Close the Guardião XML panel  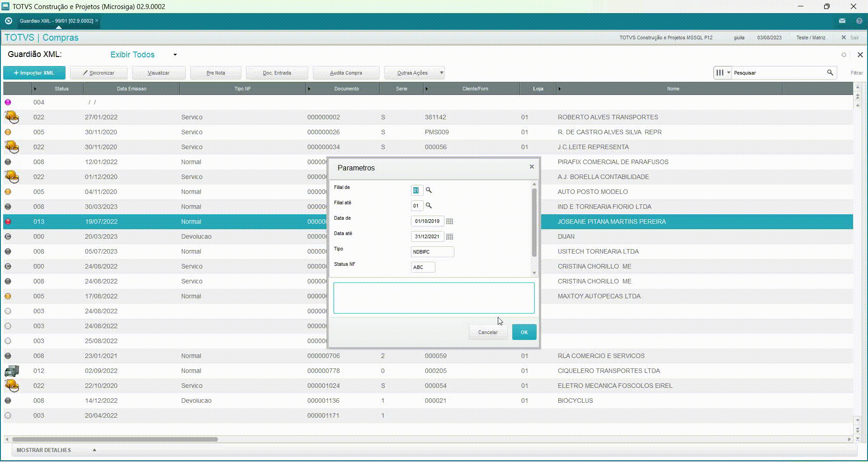860,55
